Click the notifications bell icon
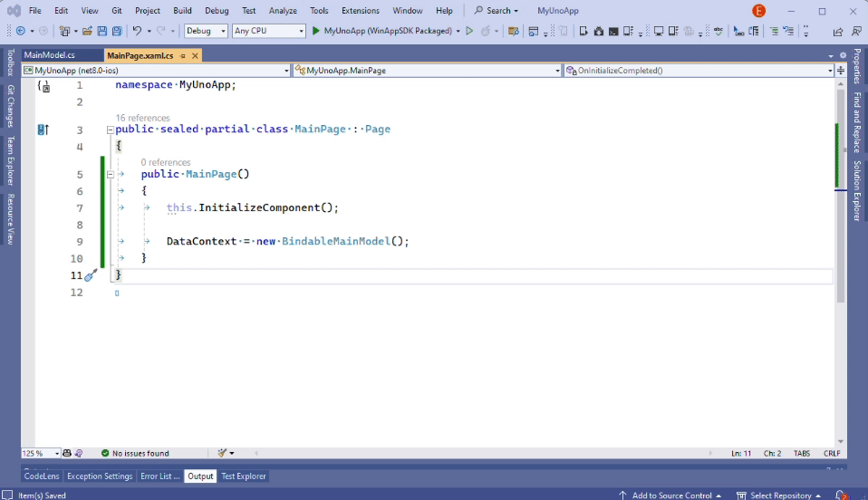 click(x=842, y=495)
